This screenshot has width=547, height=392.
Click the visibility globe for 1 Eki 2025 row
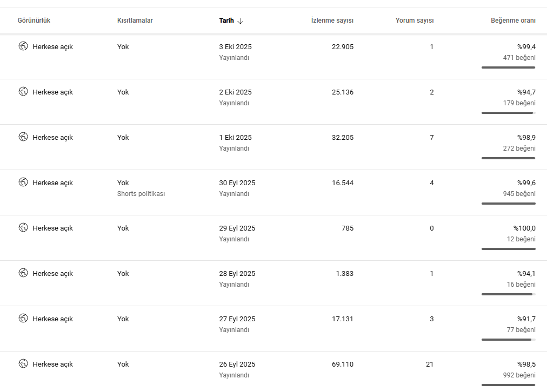point(23,137)
